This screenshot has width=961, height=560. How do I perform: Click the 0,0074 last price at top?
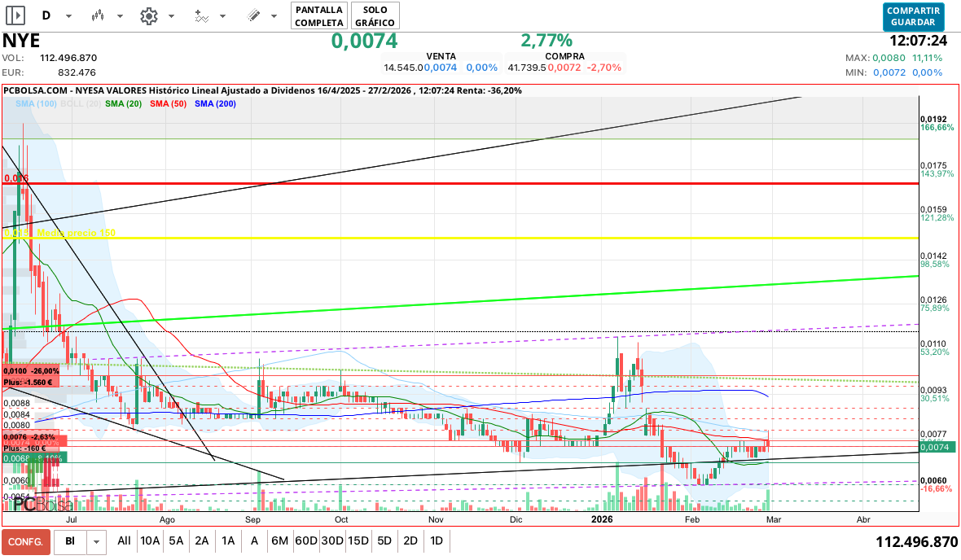click(x=365, y=41)
